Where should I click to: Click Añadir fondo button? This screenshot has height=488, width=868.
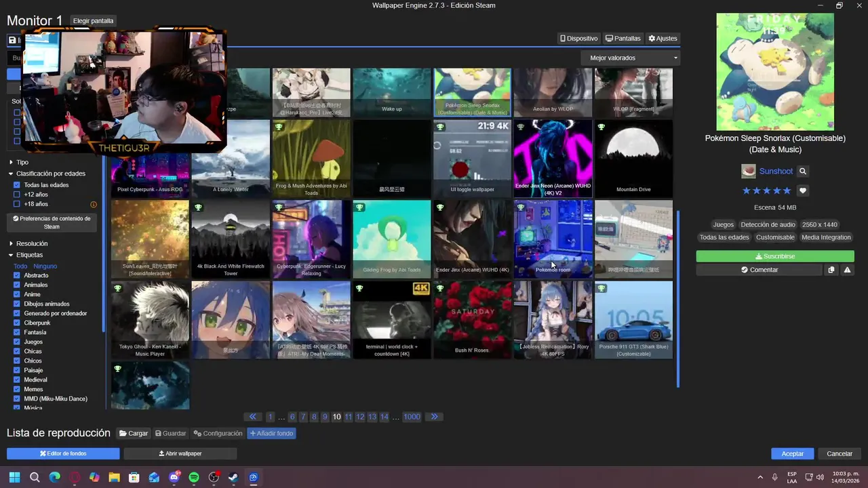click(271, 434)
